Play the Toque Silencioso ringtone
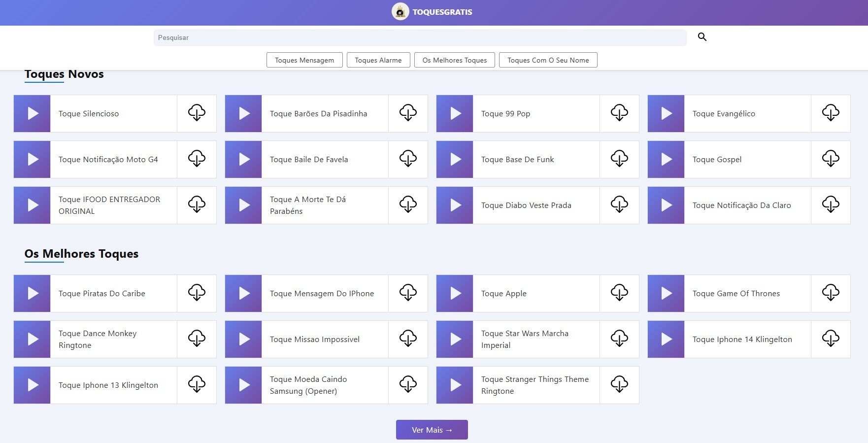Screen dimensions: 868x443 [x=32, y=113]
